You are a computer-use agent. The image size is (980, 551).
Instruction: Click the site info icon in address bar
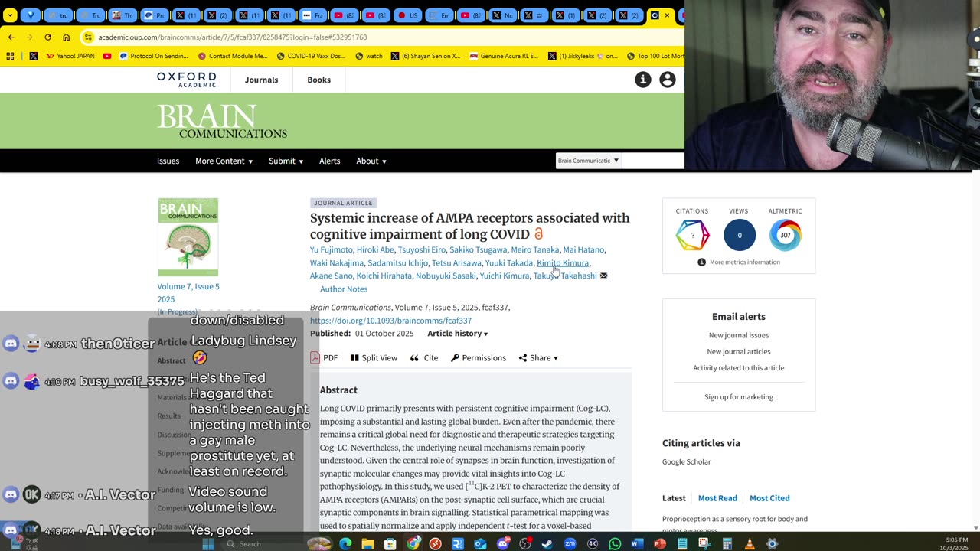click(x=88, y=37)
